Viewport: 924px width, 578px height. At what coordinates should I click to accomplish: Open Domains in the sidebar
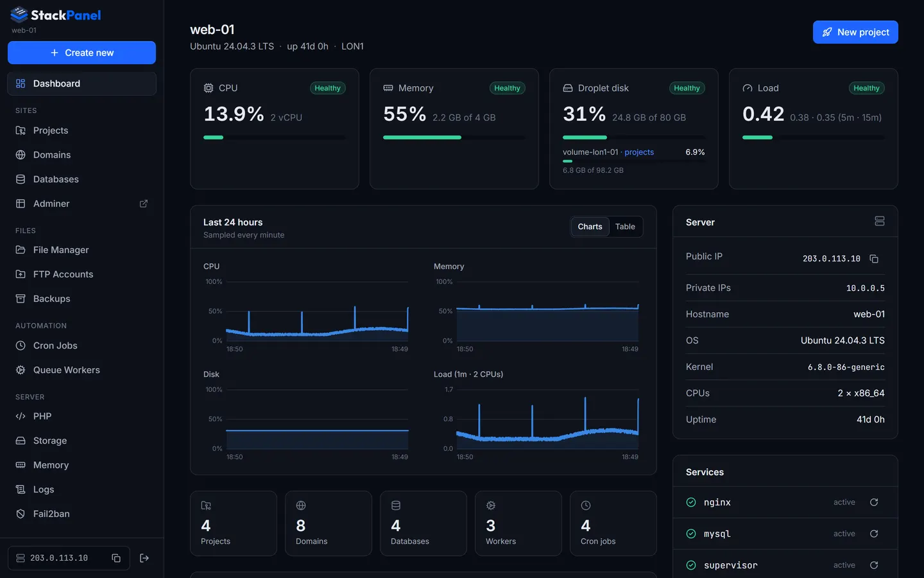click(x=81, y=155)
